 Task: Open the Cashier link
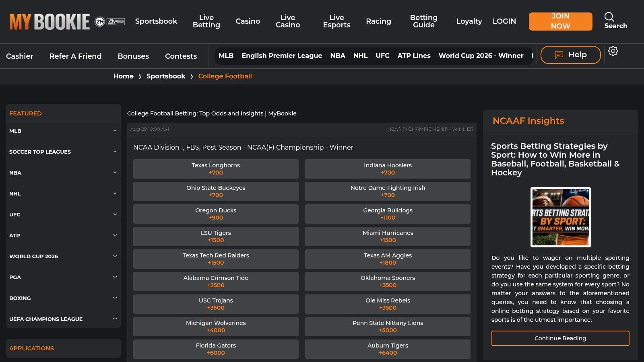click(x=20, y=56)
